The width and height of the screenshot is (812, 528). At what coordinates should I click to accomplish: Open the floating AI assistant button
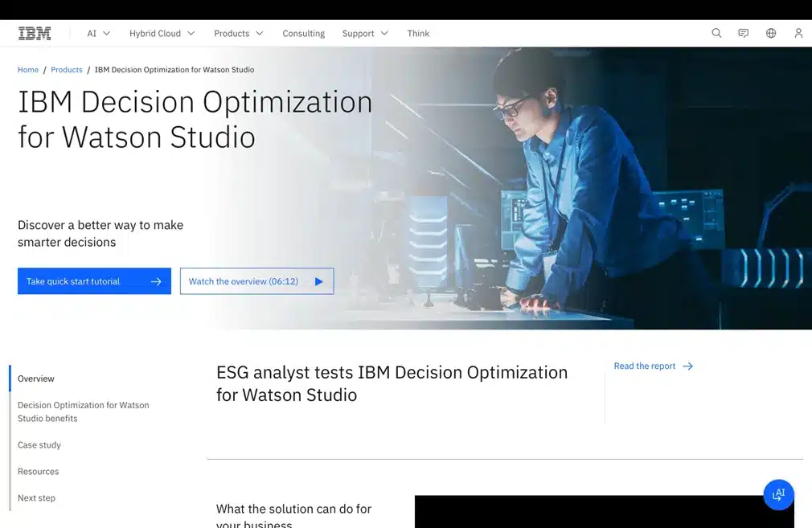(778, 495)
